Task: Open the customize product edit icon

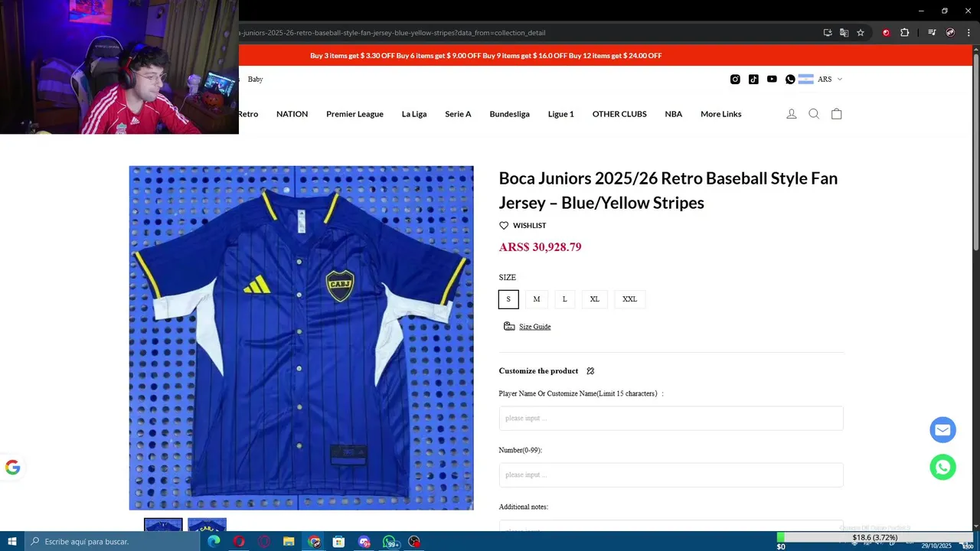Action: click(590, 371)
